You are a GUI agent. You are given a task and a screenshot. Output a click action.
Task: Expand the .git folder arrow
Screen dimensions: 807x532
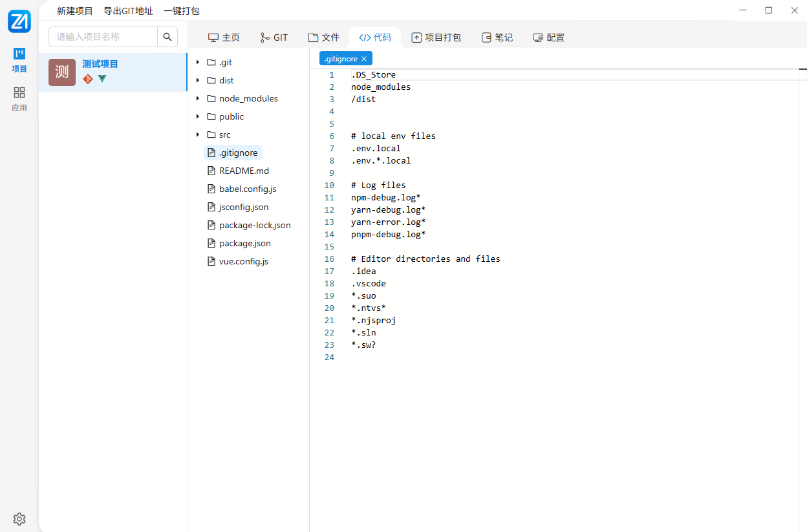point(198,63)
